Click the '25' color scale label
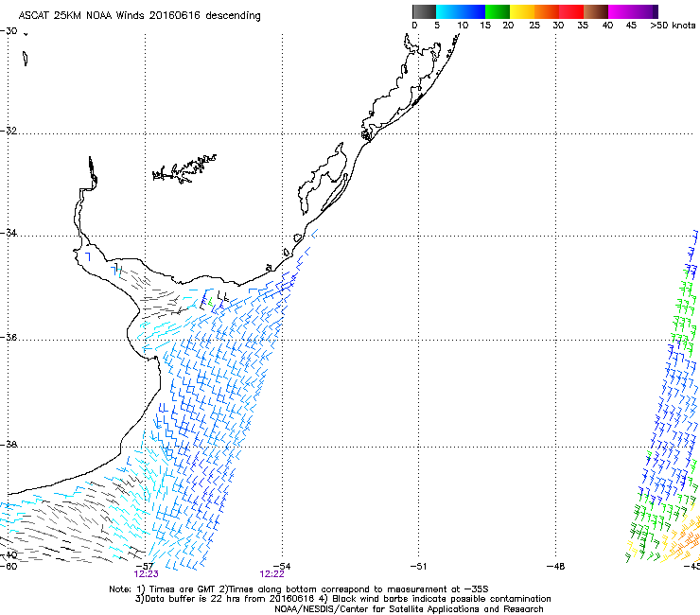The image size is (700, 615). tap(534, 26)
